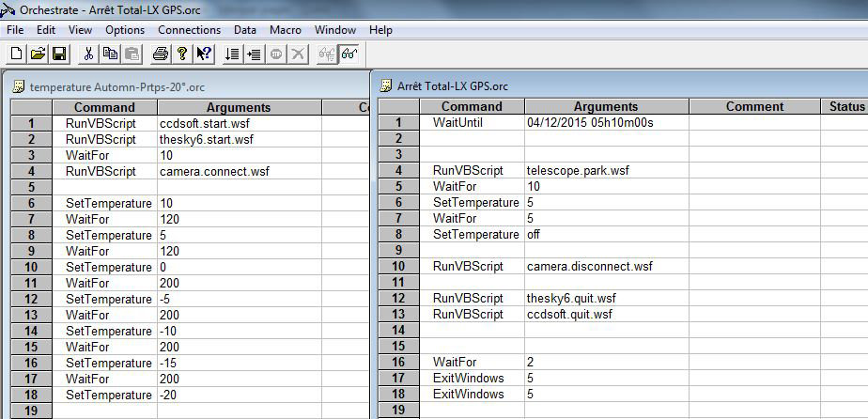Click the run-from-line right-arrow icon
The height and width of the screenshot is (419, 868).
(x=254, y=54)
